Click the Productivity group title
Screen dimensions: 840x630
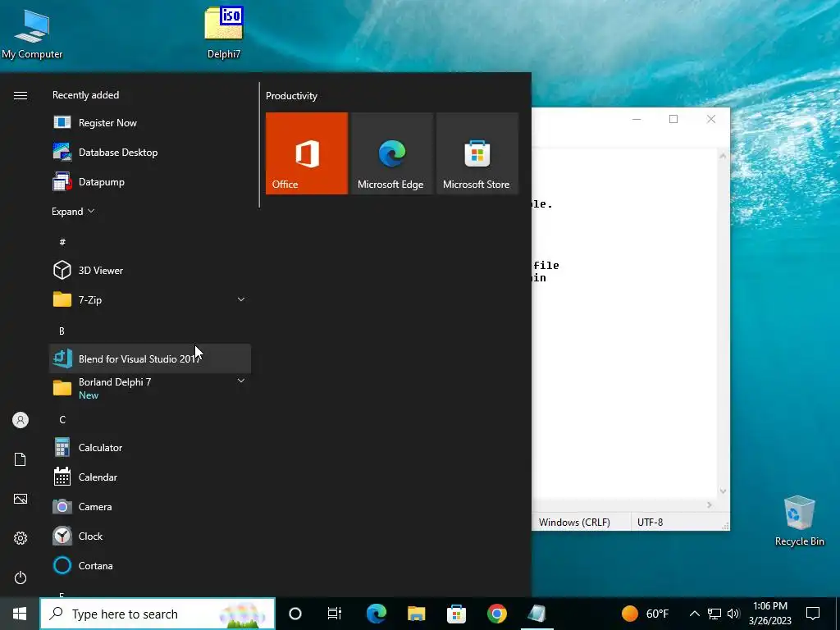click(291, 96)
